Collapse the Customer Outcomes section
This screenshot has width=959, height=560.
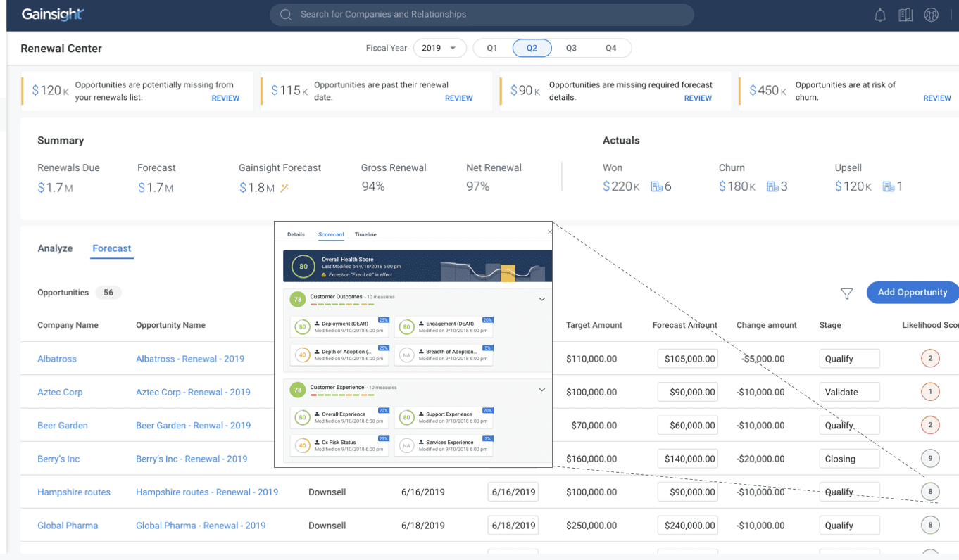(x=541, y=299)
